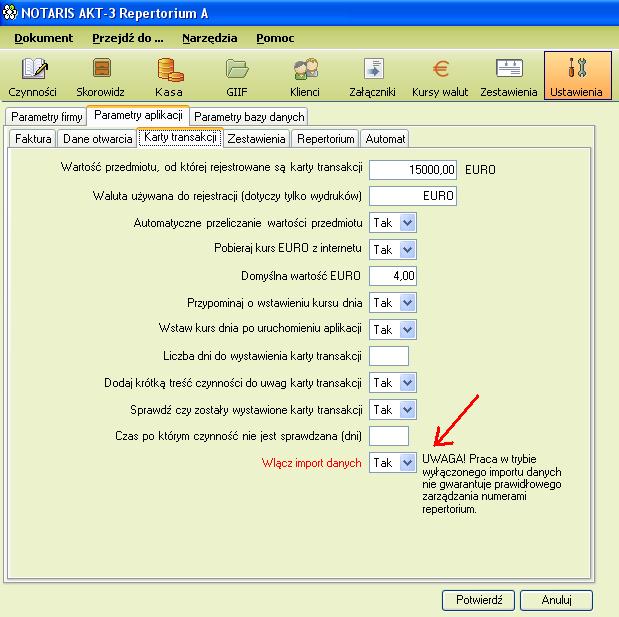The width and height of the screenshot is (619, 617).
Task: Click the Anuluj button
Action: (556, 600)
